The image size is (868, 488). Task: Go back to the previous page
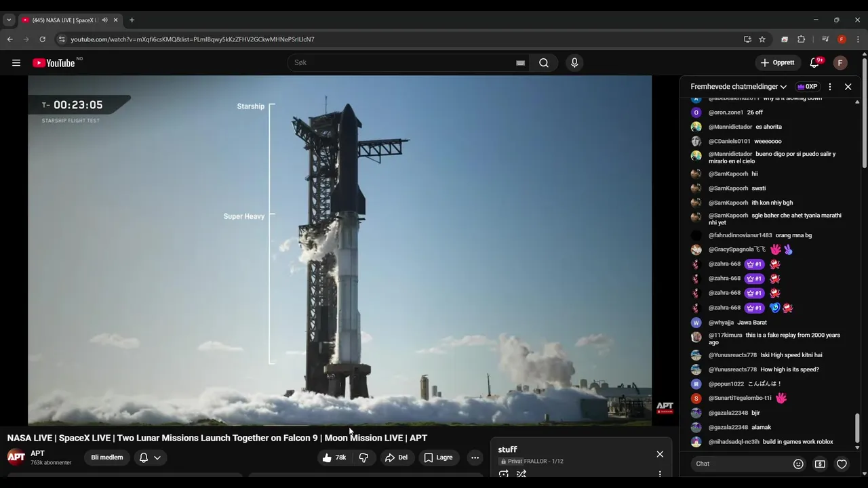(x=9, y=39)
